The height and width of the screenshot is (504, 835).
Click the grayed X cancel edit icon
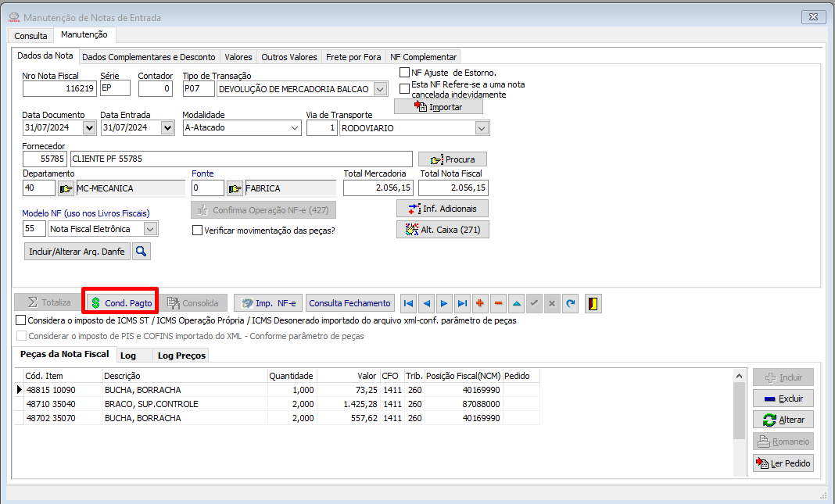(552, 303)
